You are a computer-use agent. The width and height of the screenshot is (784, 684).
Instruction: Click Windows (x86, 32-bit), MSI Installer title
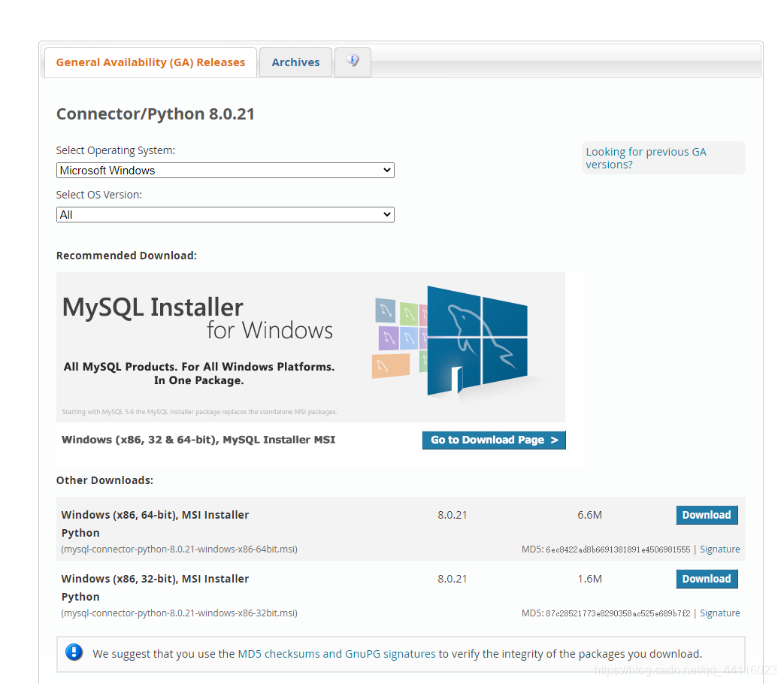155,579
